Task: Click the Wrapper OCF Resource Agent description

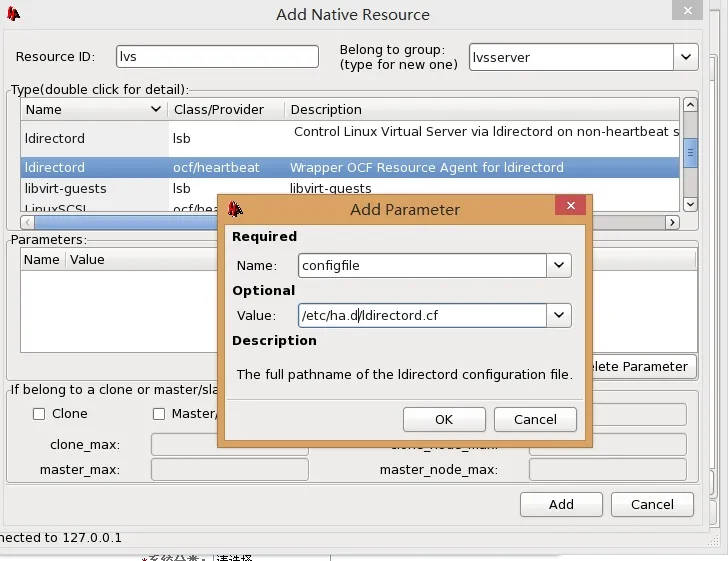Action: pyautogui.click(x=427, y=167)
